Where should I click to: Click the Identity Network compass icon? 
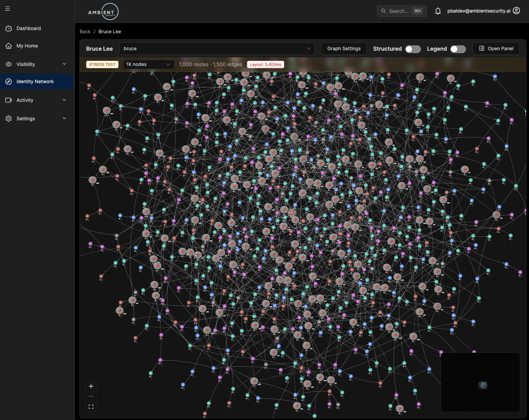[x=9, y=82]
